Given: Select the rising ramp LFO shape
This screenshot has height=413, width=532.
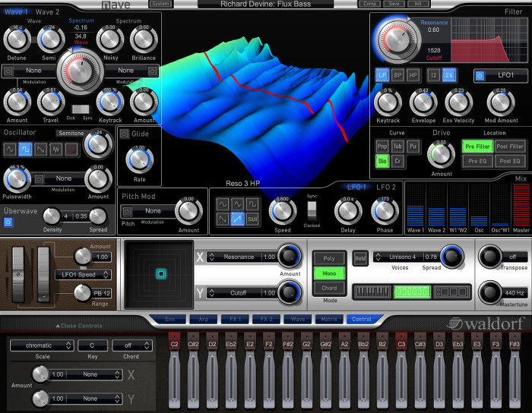Looking at the screenshot, I should [238, 219].
